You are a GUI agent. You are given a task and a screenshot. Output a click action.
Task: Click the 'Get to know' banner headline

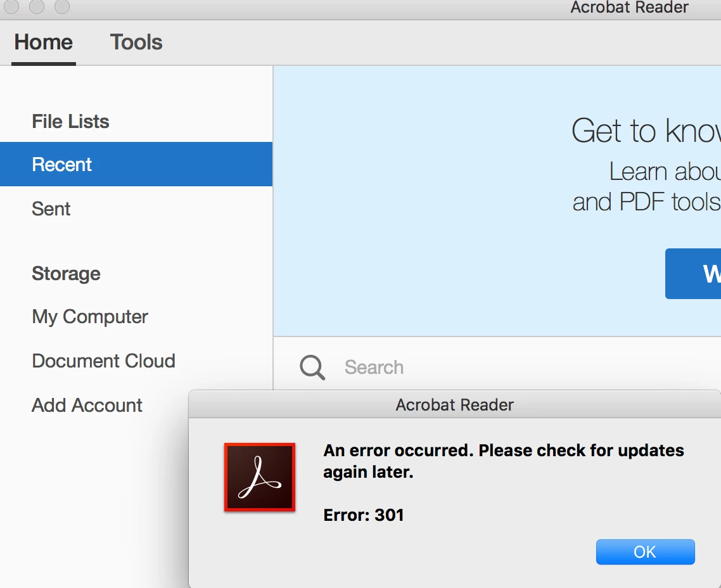pyautogui.click(x=646, y=131)
